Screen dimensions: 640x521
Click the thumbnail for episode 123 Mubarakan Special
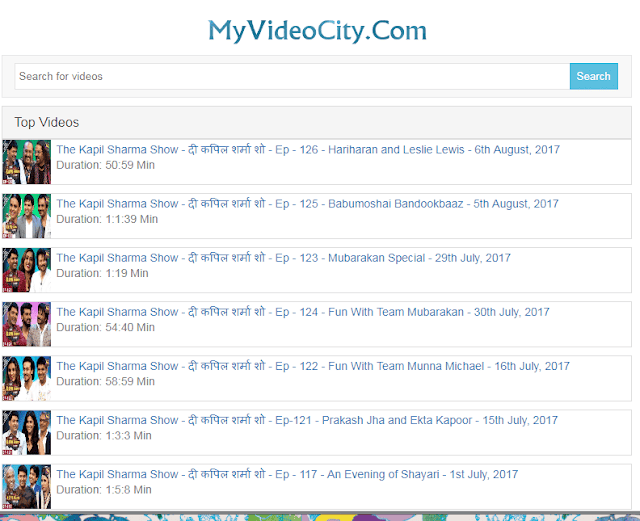pos(27,270)
